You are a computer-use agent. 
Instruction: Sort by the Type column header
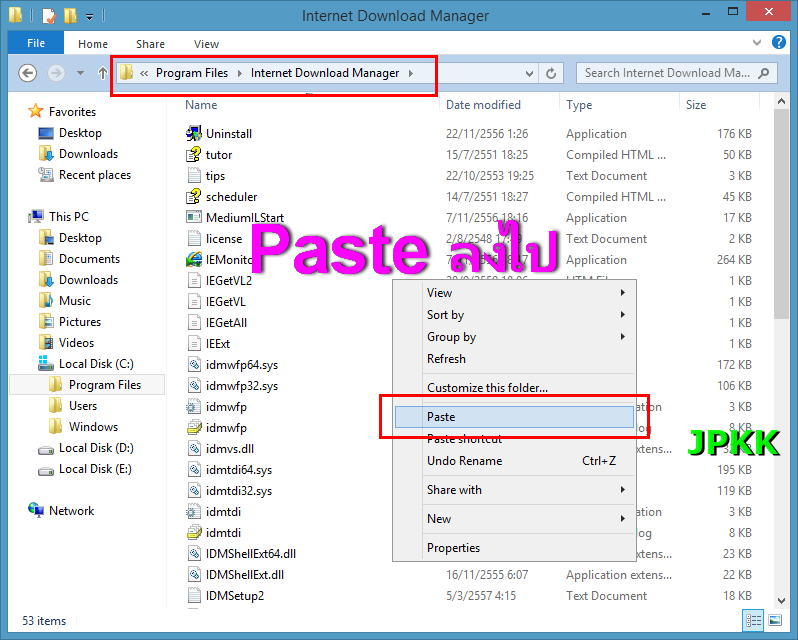point(579,105)
